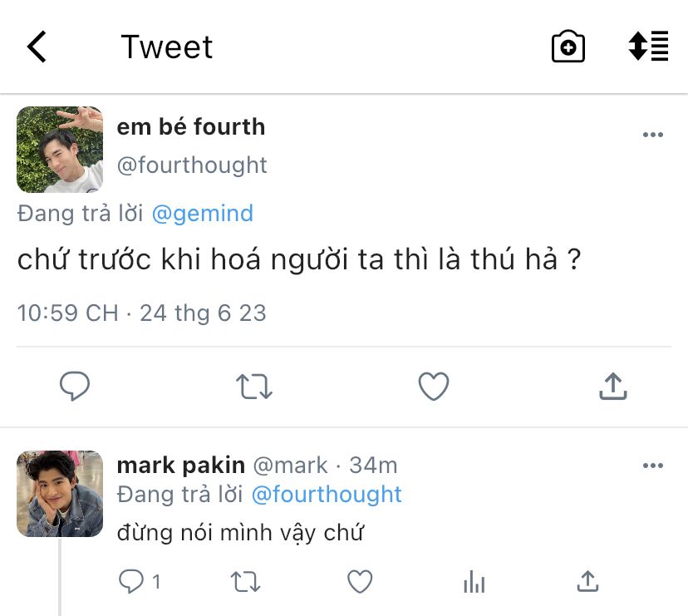Open the em bé fourth display name

click(191, 127)
